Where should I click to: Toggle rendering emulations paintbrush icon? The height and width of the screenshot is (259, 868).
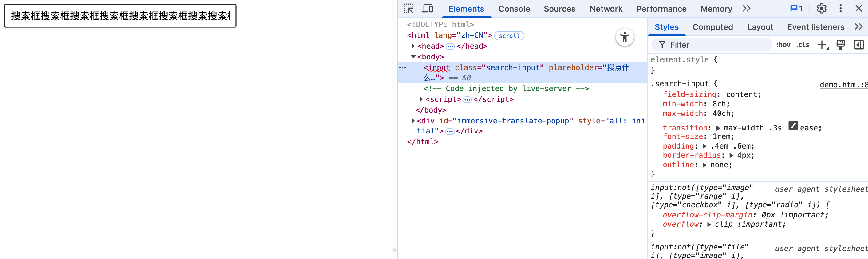841,45
